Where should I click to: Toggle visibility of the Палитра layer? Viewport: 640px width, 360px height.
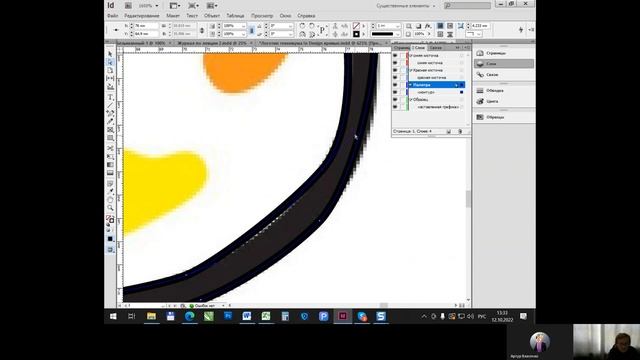click(x=395, y=85)
